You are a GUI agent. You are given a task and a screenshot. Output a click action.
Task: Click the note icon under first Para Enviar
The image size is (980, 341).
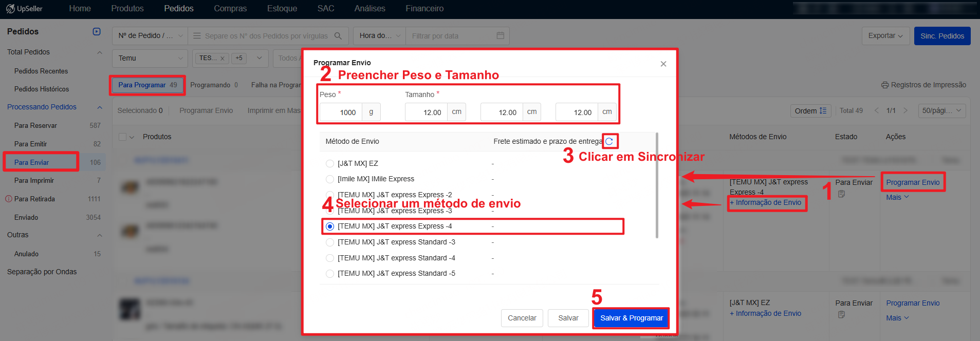point(841,194)
